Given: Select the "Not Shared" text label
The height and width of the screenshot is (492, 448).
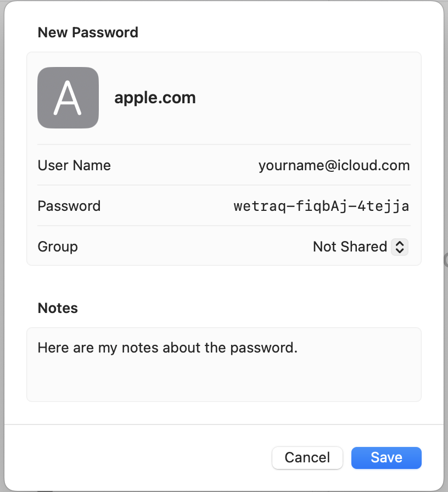Looking at the screenshot, I should coord(350,247).
